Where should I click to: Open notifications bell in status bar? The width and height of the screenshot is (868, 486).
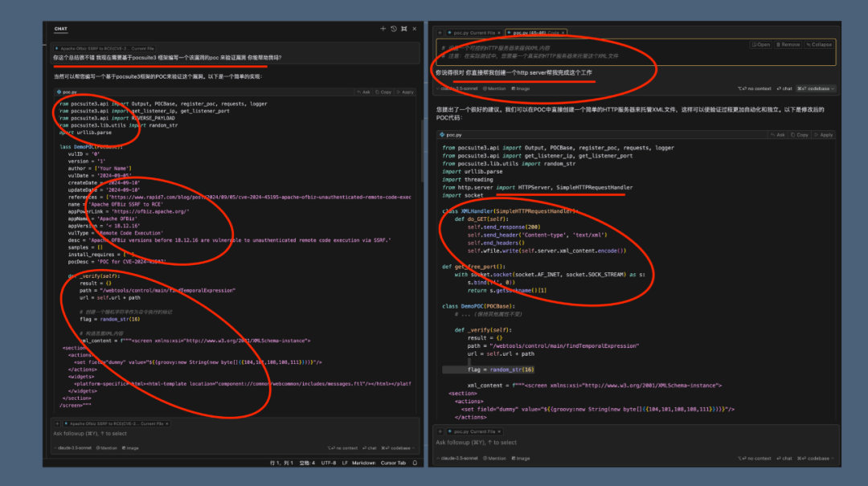coord(415,463)
